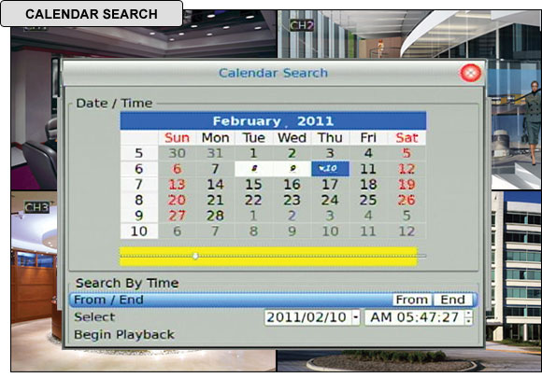Click week number 10 row header

139,231
